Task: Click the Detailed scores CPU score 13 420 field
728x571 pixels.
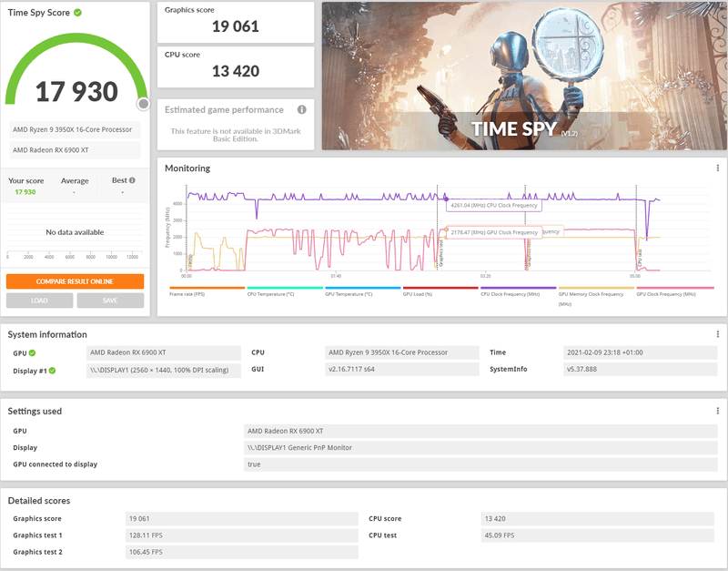Action: (598, 518)
